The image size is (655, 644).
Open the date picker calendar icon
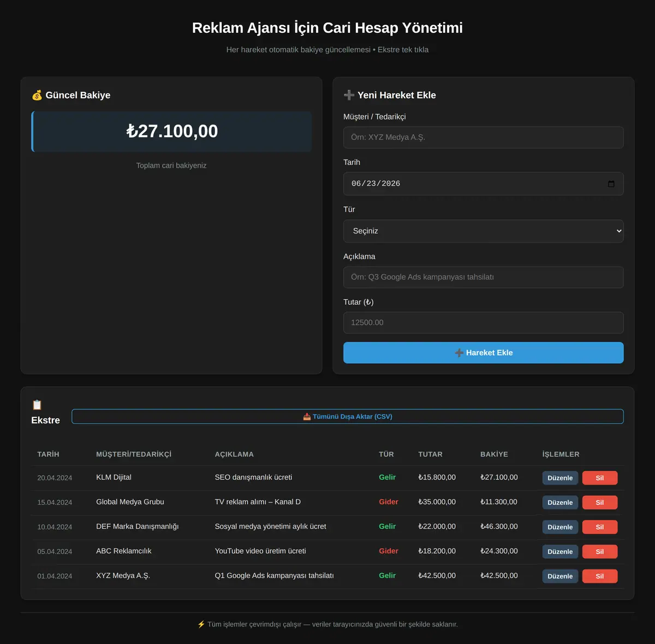611,184
